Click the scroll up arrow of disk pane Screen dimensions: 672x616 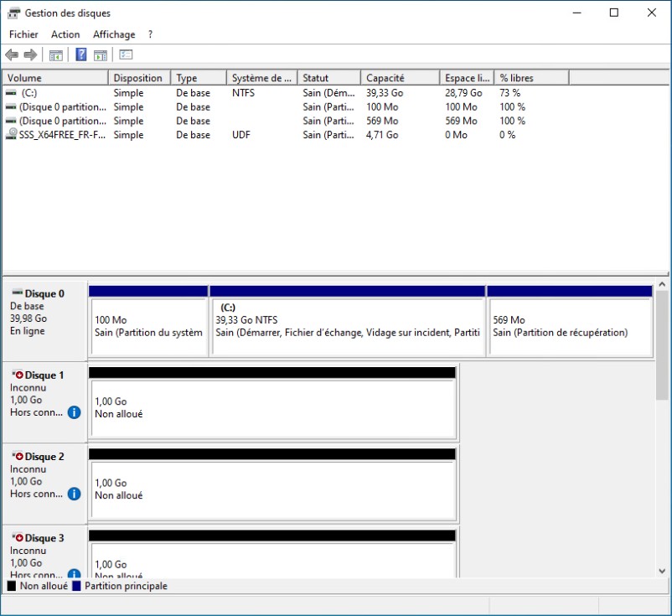662,284
